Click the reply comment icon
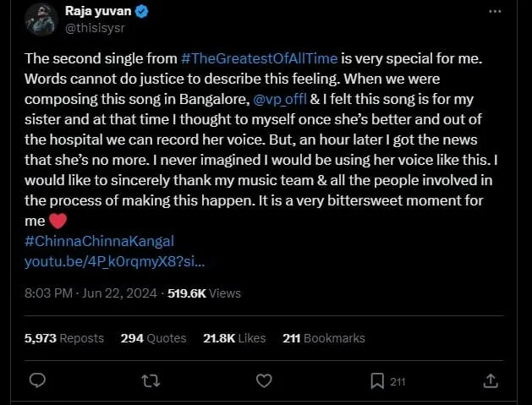Screen dimensions: 532x405 [x=36, y=381]
